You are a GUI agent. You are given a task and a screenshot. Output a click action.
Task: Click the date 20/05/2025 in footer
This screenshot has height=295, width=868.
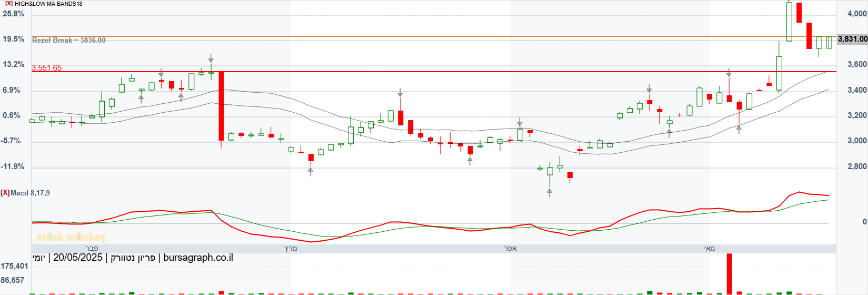[x=78, y=258]
